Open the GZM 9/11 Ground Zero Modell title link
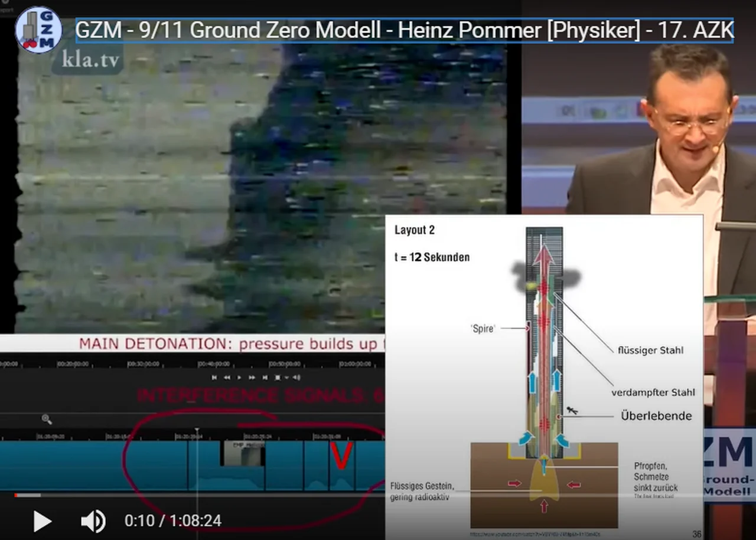The height and width of the screenshot is (540, 756). coord(405,30)
